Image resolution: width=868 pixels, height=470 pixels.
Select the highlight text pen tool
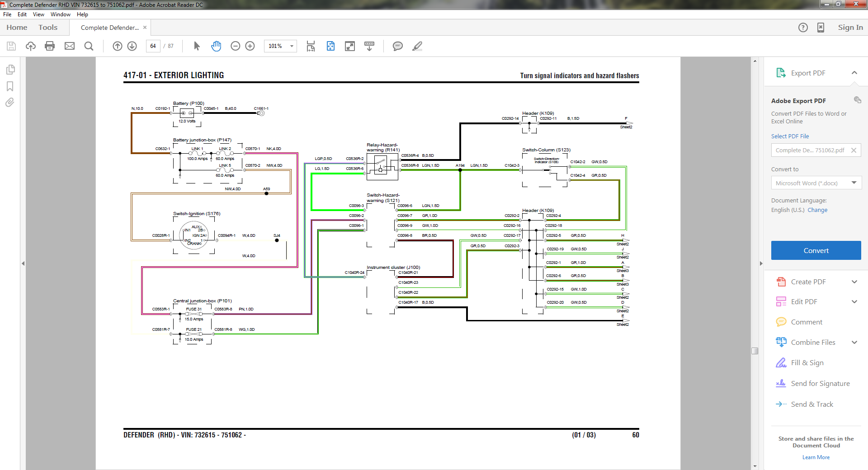coord(417,46)
